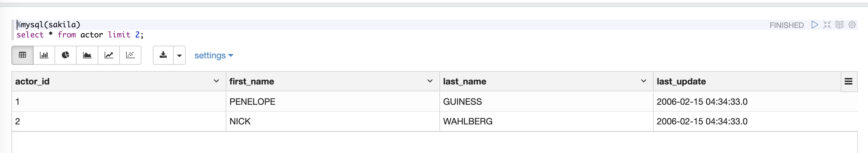The image size is (868, 153).
Task: Expand the download format dropdown arrow
Action: point(179,55)
